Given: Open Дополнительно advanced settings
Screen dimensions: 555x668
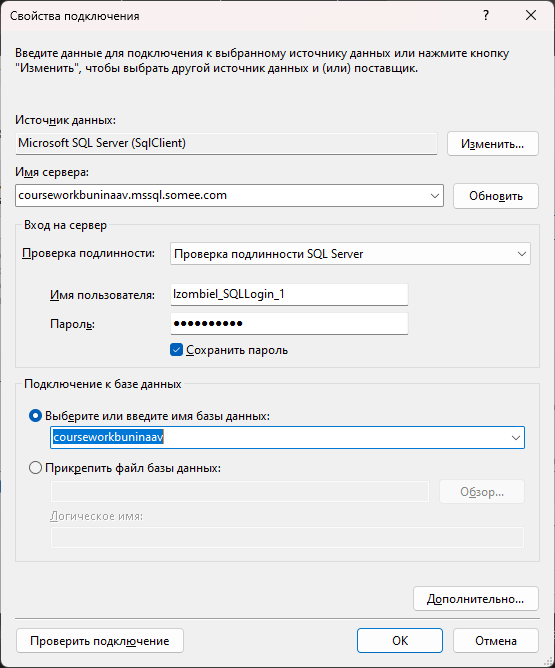Looking at the screenshot, I should coord(476,599).
